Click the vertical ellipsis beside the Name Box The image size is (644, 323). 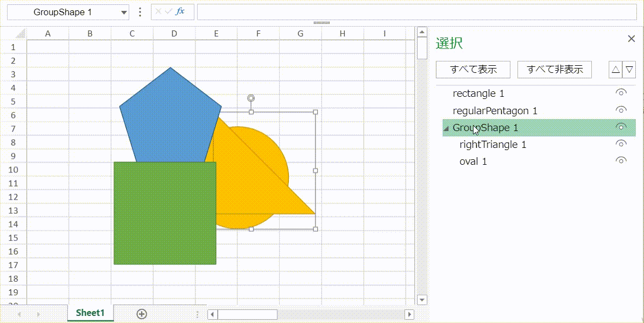tap(140, 11)
